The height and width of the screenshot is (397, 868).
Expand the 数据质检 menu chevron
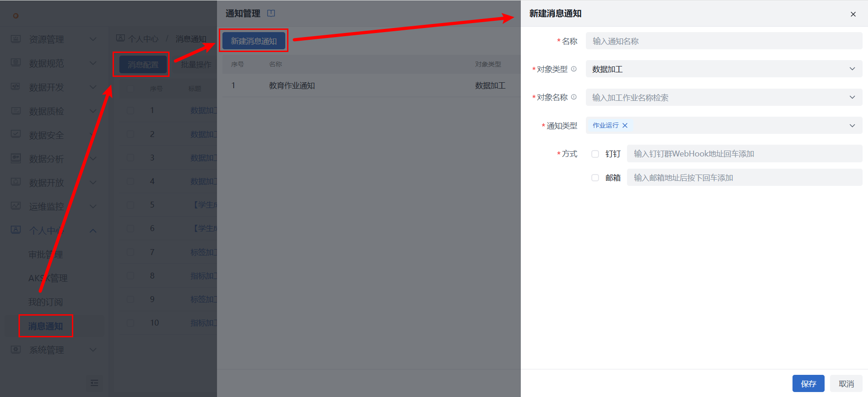pyautogui.click(x=93, y=111)
